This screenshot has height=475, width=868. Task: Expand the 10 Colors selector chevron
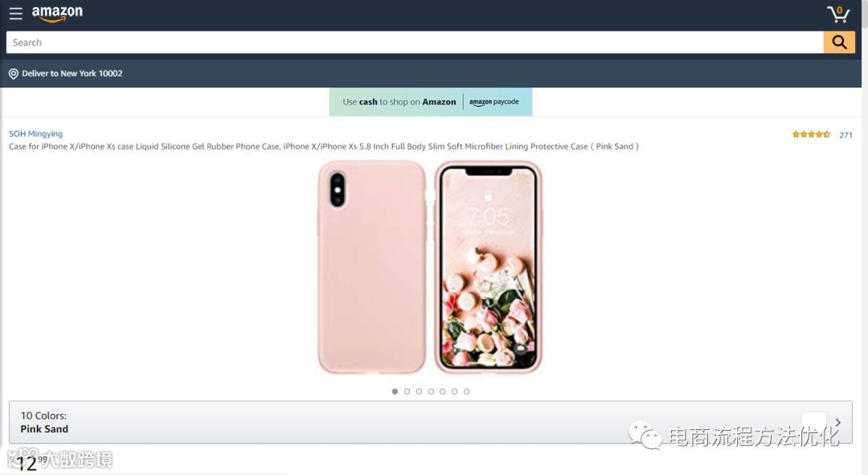pos(837,423)
